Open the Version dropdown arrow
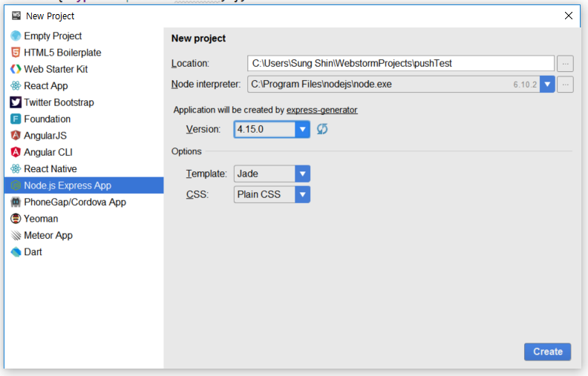588x376 pixels. [x=302, y=130]
